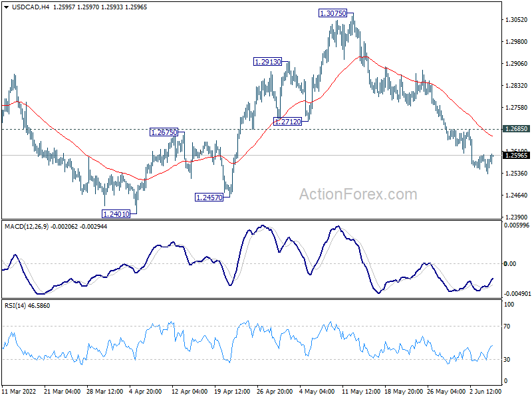Screen dimensions: 532x399
Task: Click the 1.29800 price axis value
Action: click(x=517, y=42)
